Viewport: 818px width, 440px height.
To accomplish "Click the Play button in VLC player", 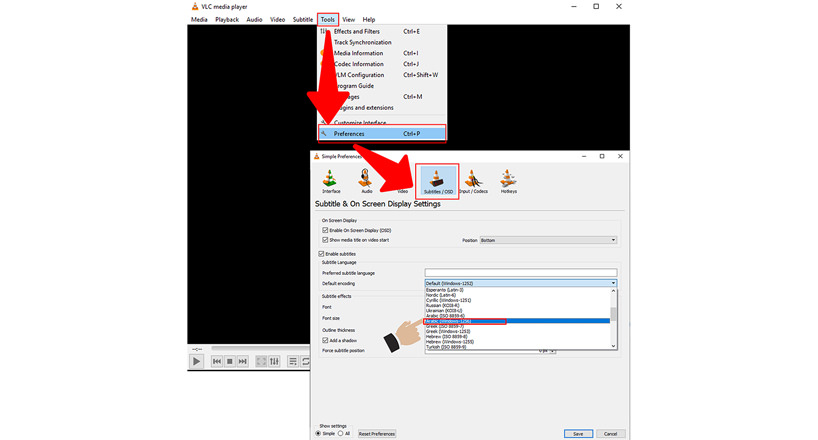I will 196,361.
